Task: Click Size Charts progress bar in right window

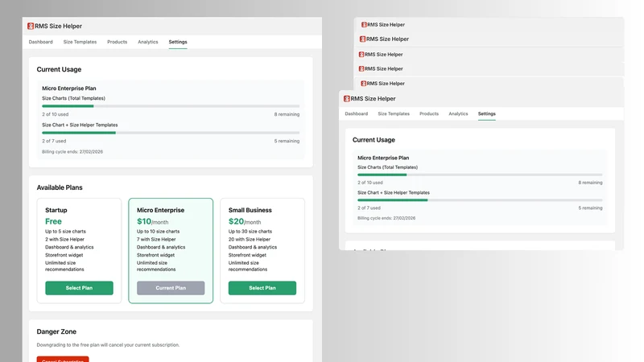Action: tap(480, 175)
